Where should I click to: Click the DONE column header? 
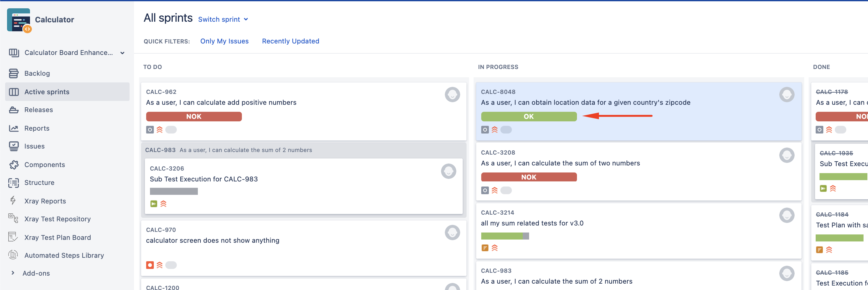[821, 67]
